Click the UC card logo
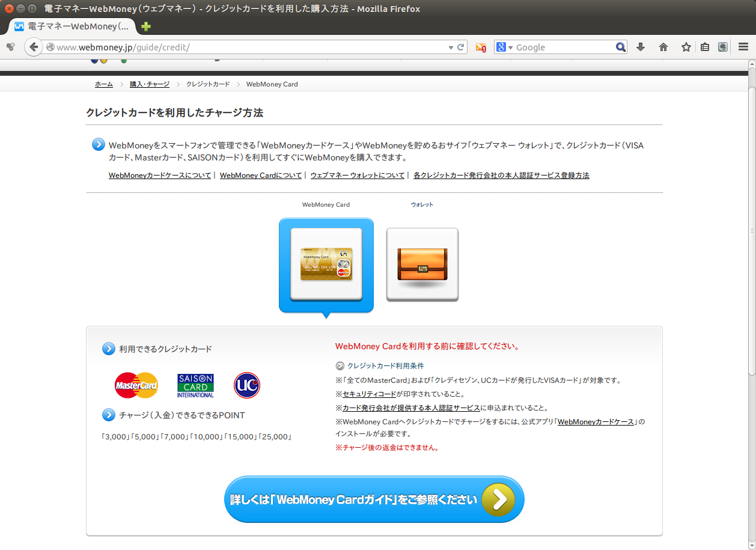 (x=247, y=385)
